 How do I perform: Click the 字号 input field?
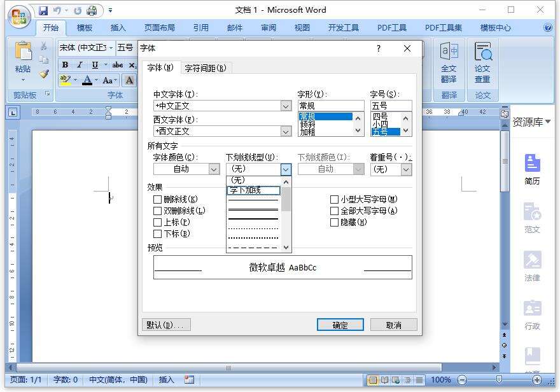point(391,106)
